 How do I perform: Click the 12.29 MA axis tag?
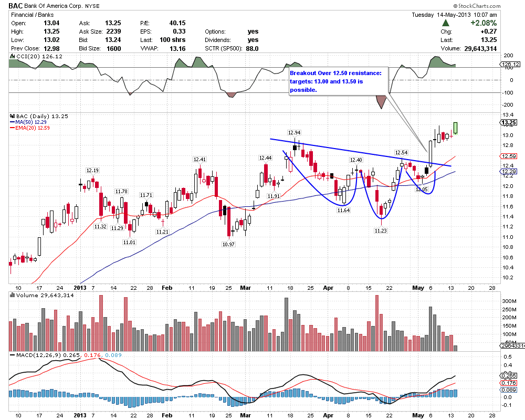point(509,172)
